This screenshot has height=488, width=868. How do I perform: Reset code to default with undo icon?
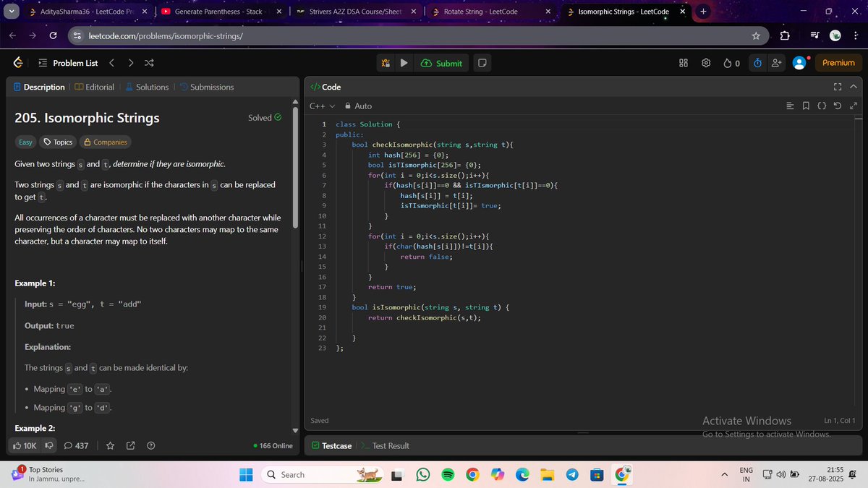click(837, 106)
